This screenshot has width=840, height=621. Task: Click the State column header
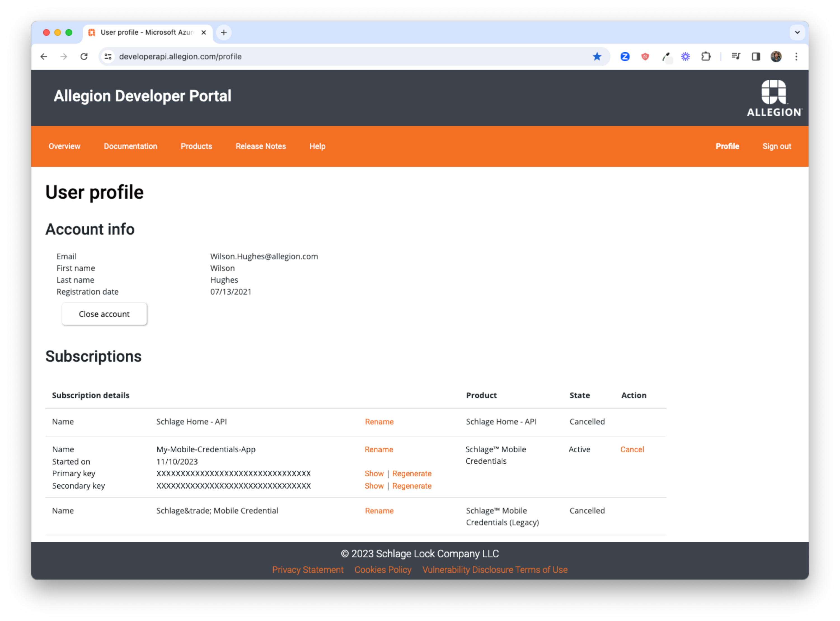click(580, 395)
